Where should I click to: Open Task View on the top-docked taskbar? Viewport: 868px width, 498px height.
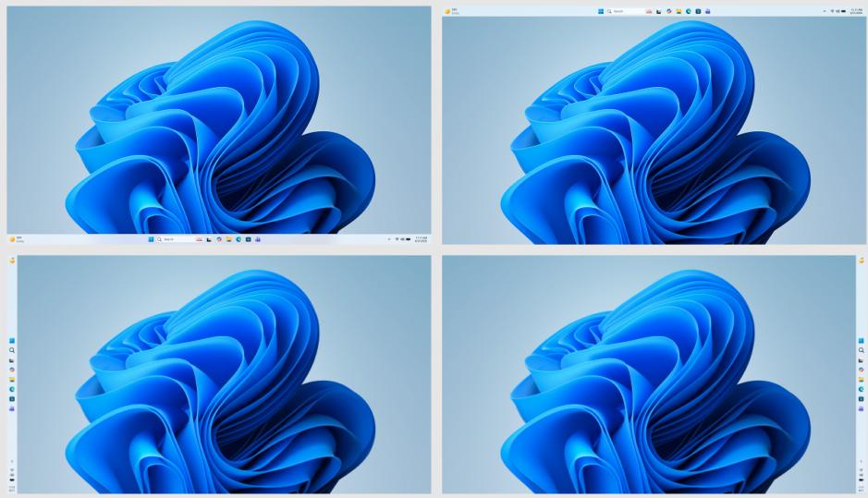659,11
